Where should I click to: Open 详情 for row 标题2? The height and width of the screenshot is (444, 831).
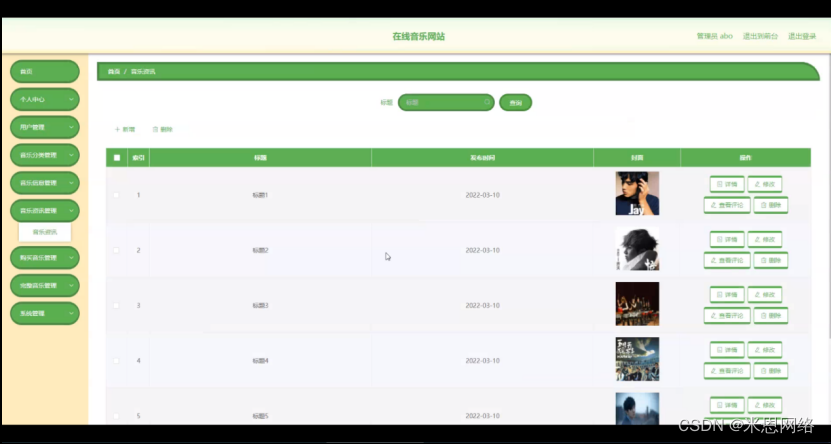coord(727,239)
